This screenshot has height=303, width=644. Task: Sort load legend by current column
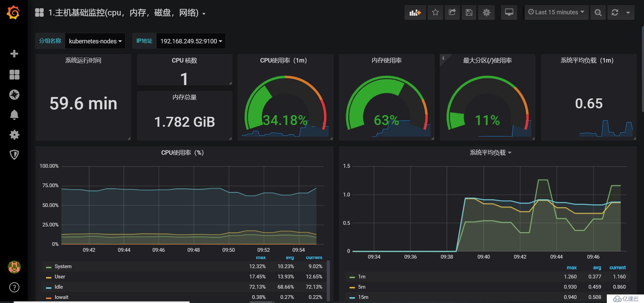617,267
